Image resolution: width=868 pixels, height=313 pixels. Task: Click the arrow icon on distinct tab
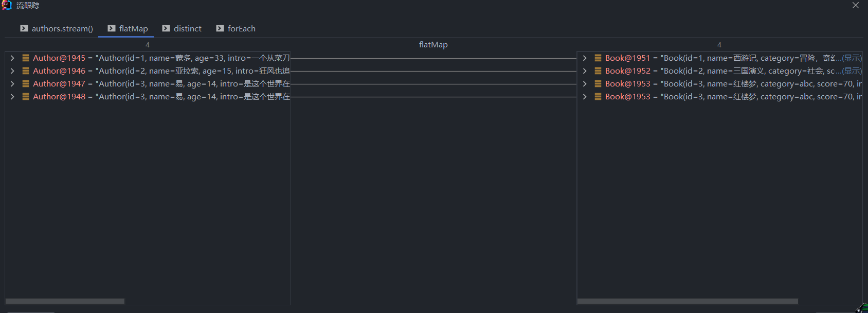pyautogui.click(x=166, y=28)
